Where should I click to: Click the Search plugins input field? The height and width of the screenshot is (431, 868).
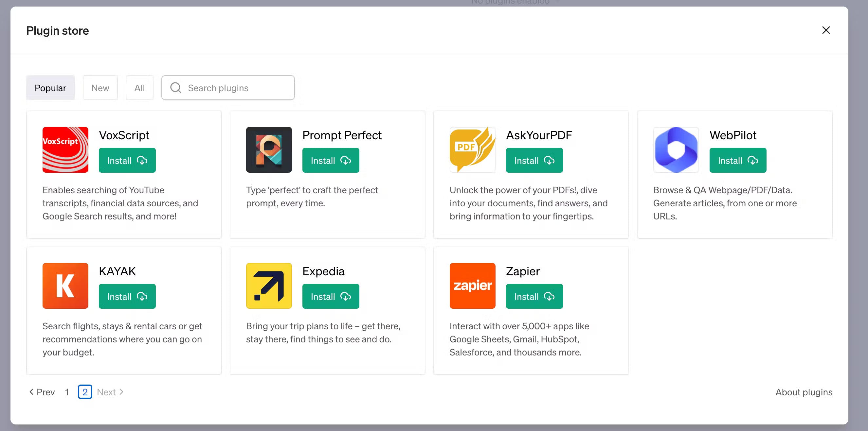click(228, 87)
